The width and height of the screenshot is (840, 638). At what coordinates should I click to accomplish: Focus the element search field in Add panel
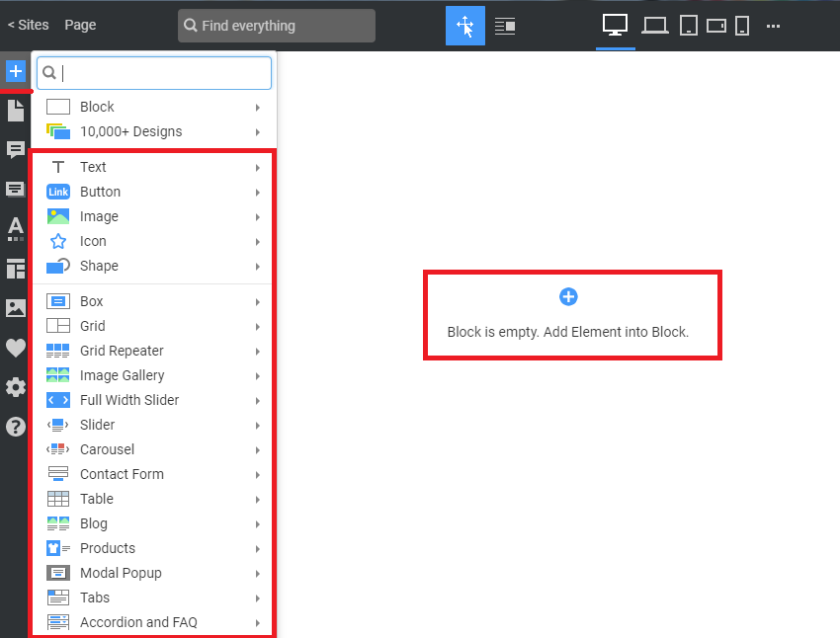pyautogui.click(x=154, y=73)
